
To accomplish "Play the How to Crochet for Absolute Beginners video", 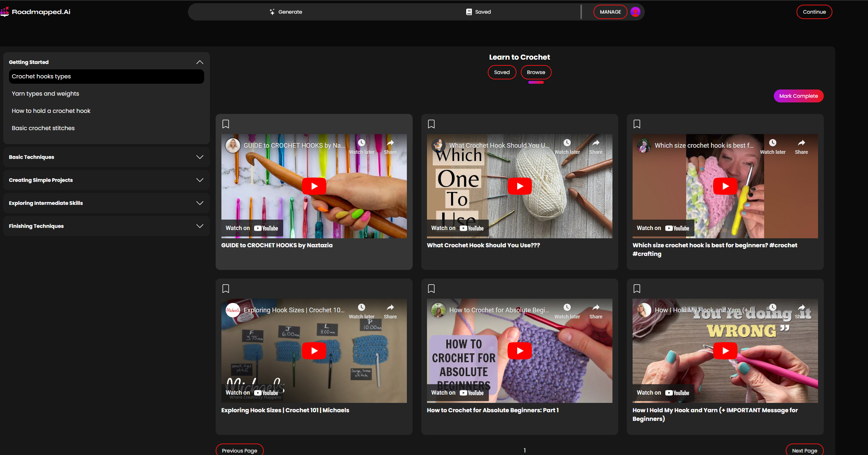I will [x=519, y=351].
